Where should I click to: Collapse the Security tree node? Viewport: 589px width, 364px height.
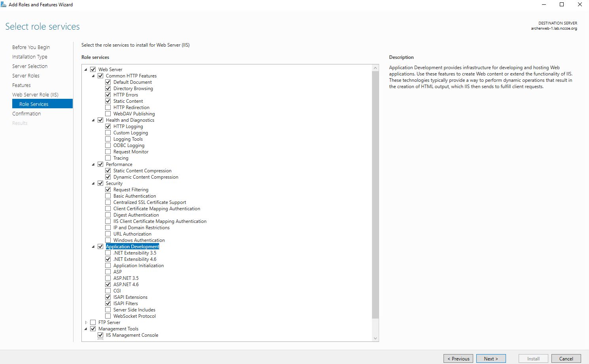click(93, 183)
